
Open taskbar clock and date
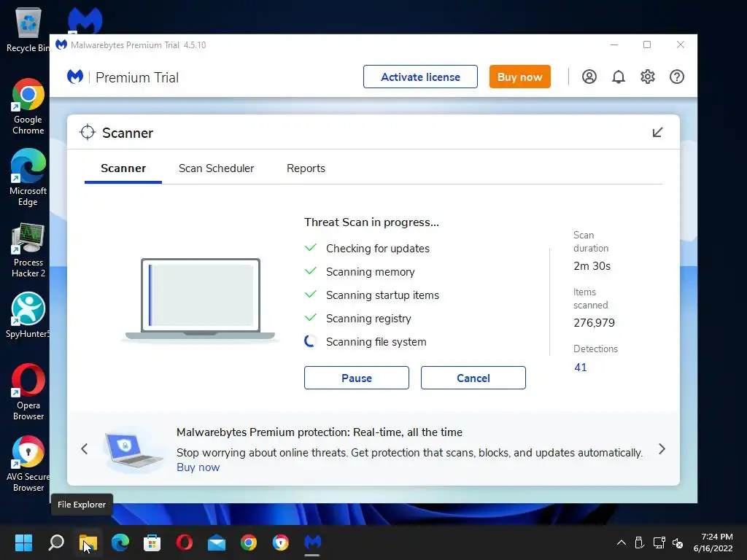pyautogui.click(x=713, y=542)
